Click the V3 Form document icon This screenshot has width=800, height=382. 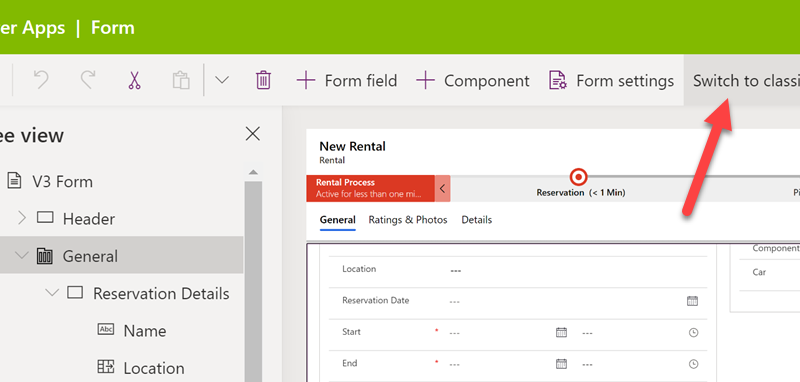tap(14, 181)
